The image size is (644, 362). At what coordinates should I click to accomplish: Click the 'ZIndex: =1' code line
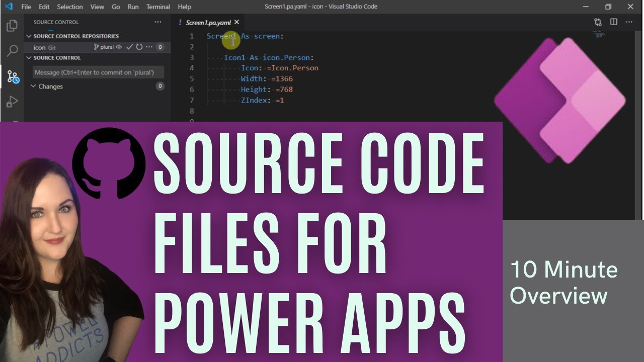(x=262, y=101)
